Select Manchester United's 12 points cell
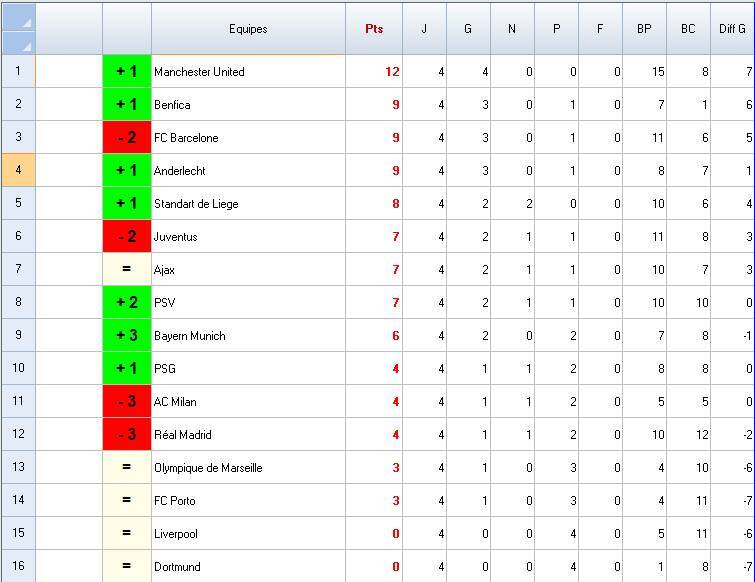This screenshot has height=582, width=755. pyautogui.click(x=374, y=72)
